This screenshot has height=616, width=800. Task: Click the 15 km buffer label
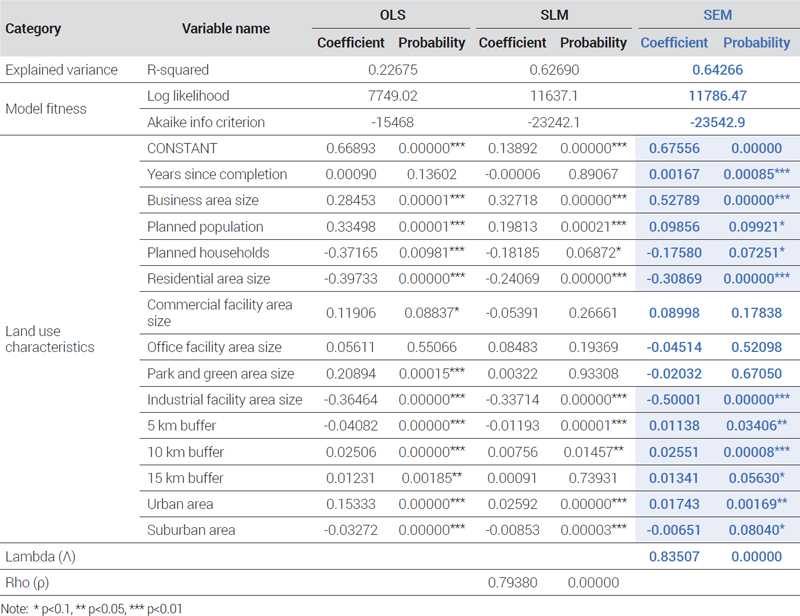tap(185, 478)
